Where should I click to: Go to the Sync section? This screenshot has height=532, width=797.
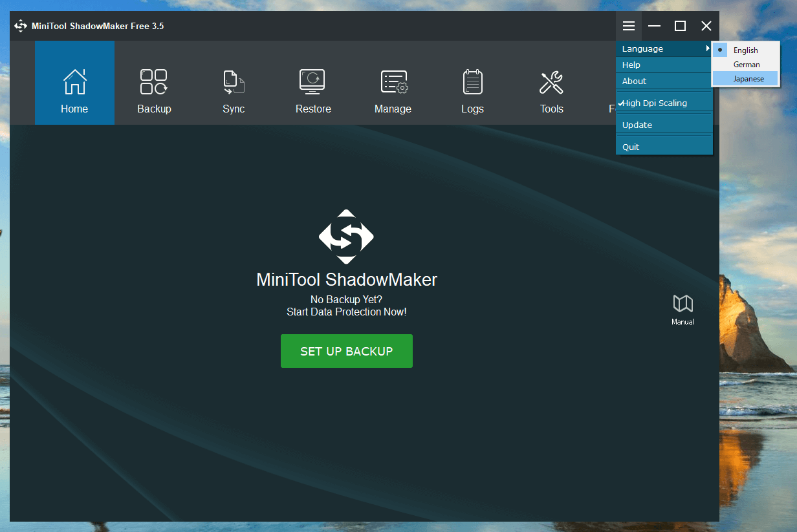coord(234,83)
